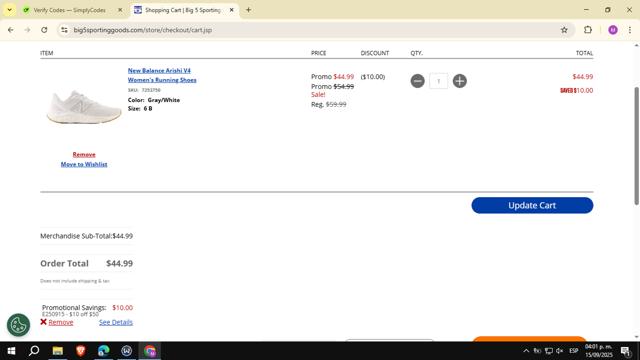Click the SAVED $10.00 text
The height and width of the screenshot is (360, 640).
pos(576,90)
